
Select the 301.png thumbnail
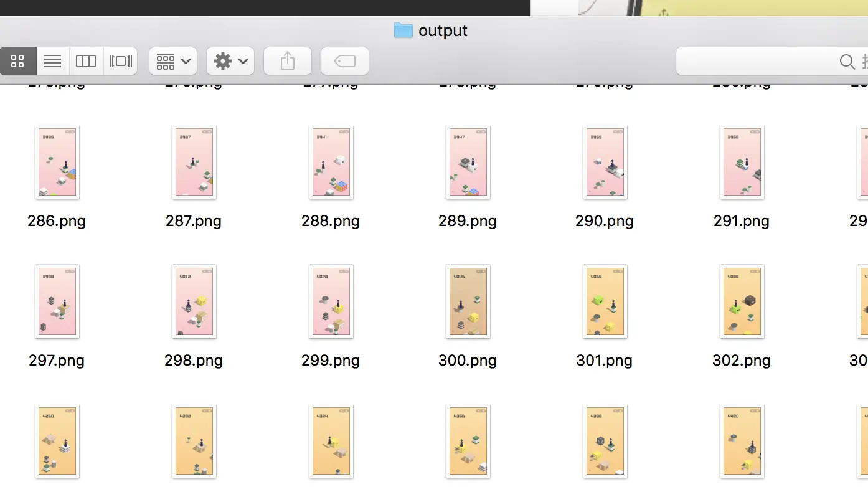click(605, 301)
